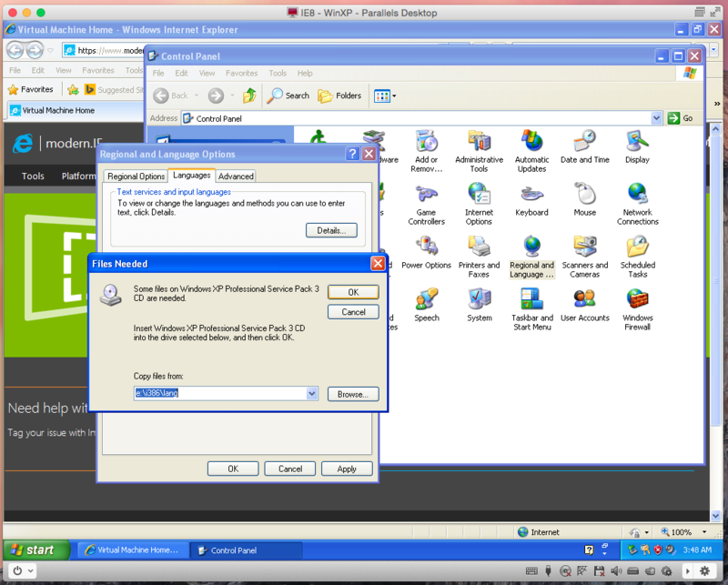
Task: Open Back history dropdown arrow in Control Panel
Action: click(x=197, y=96)
